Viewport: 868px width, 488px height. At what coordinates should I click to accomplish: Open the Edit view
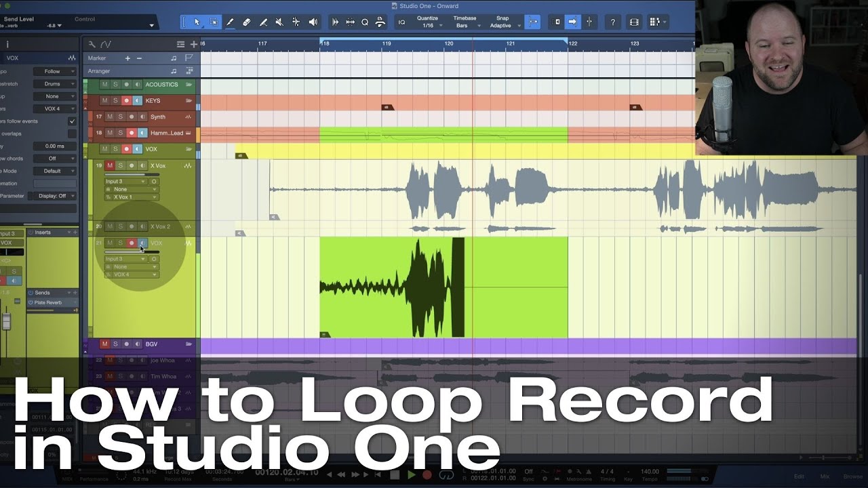[x=800, y=476]
